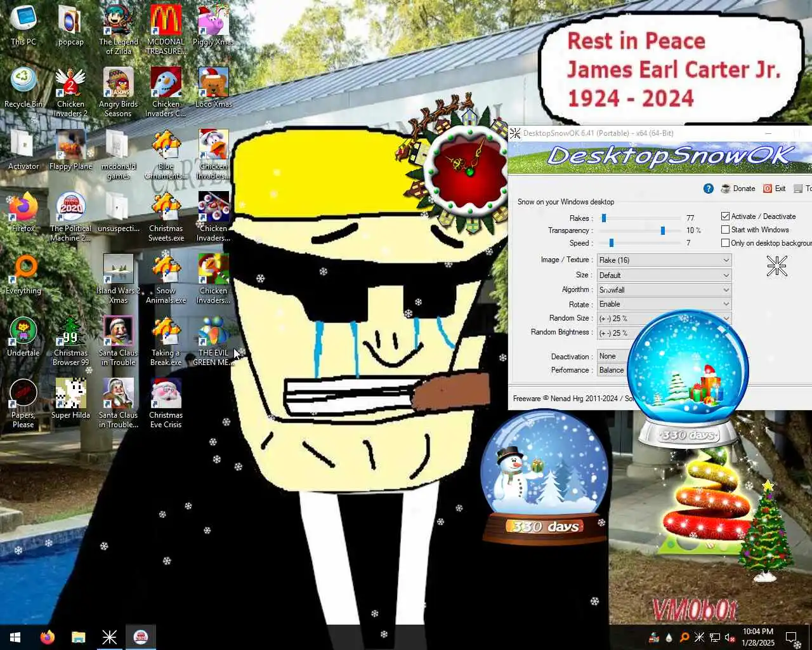Click the Flakes value 77
Screen dimensions: 812x650
[x=690, y=218]
